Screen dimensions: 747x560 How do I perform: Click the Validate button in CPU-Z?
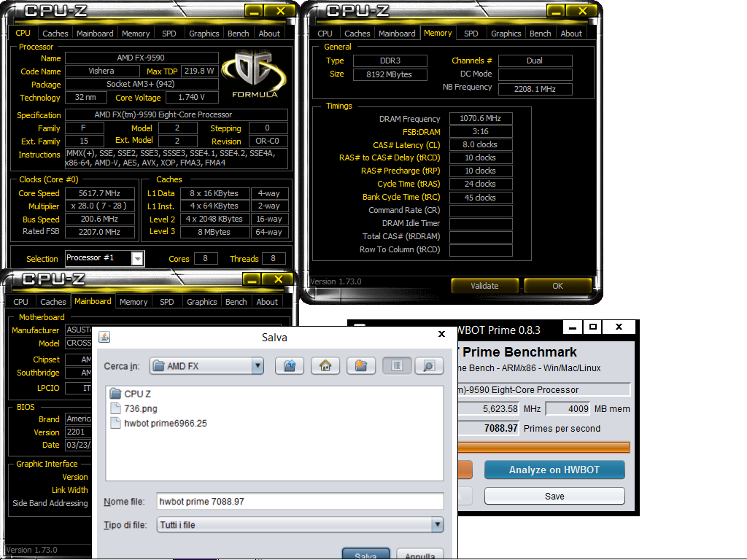click(484, 286)
